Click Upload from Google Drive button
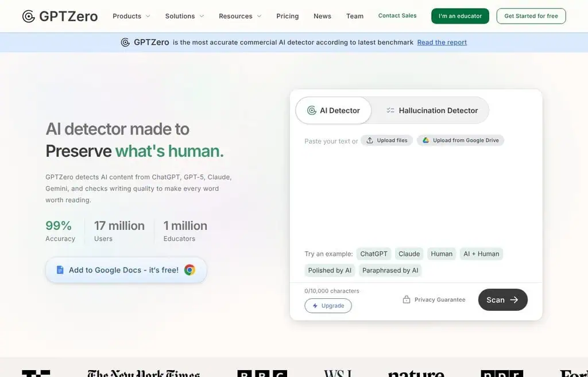This screenshot has height=377, width=588. point(461,140)
